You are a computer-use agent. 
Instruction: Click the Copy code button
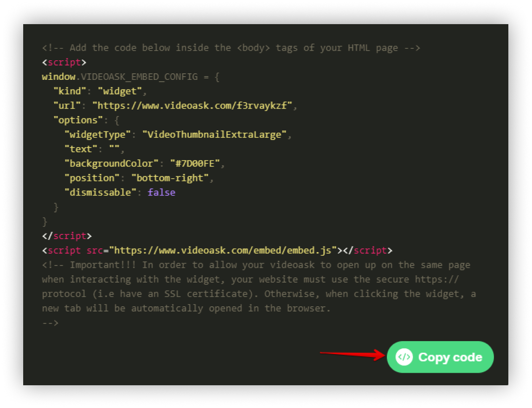[x=440, y=357]
